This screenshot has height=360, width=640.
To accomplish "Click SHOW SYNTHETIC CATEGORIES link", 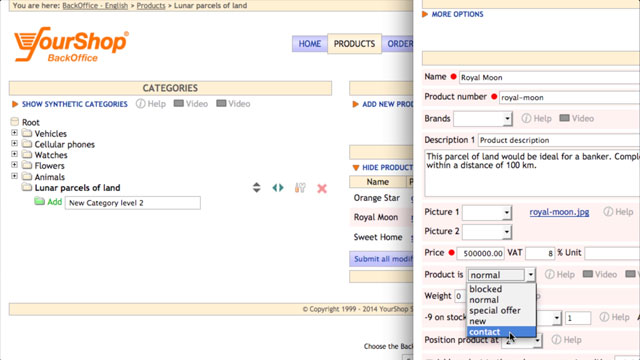I will (75, 104).
